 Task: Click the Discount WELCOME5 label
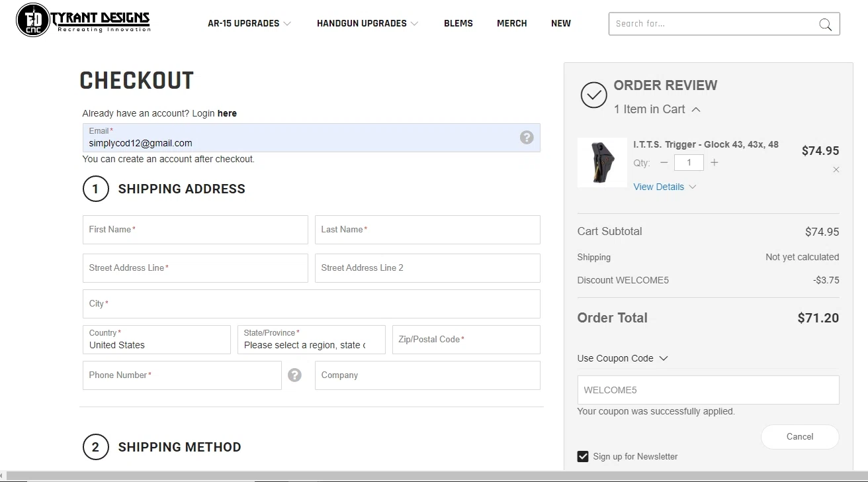tap(623, 280)
